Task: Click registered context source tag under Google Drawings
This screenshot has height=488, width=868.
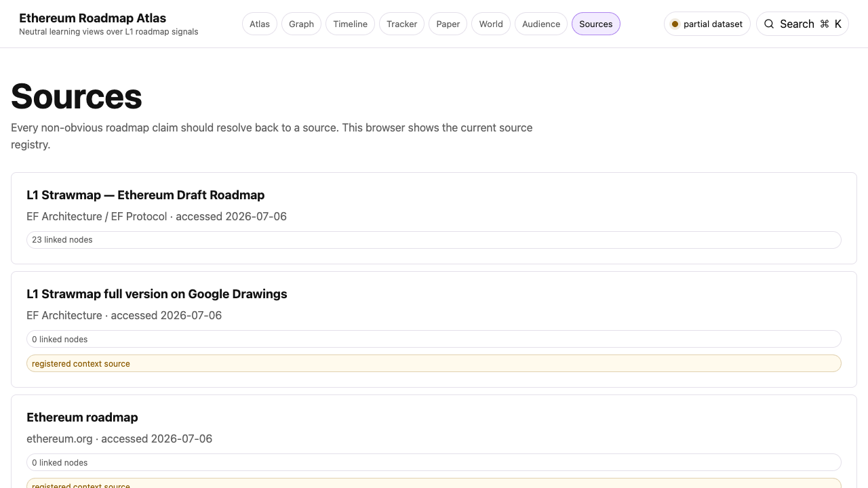Action: click(x=434, y=363)
